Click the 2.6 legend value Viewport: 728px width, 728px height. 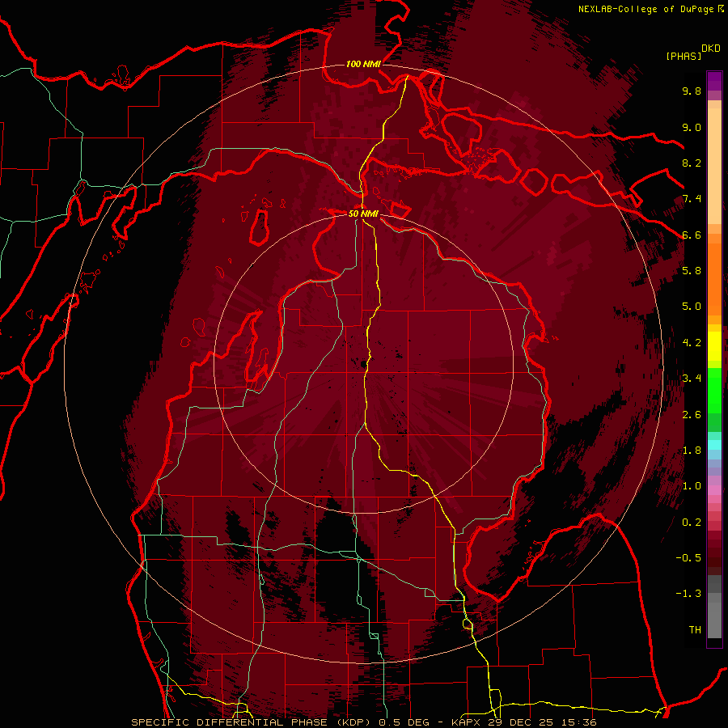click(692, 414)
